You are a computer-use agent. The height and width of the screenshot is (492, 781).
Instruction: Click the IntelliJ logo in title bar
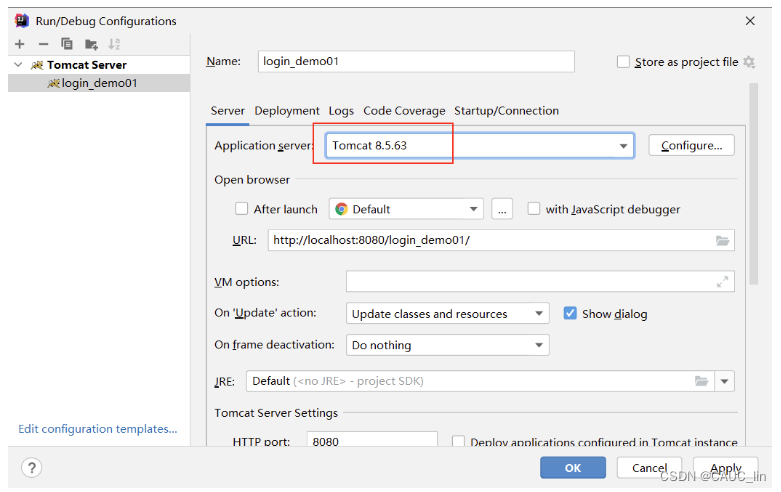(x=22, y=20)
